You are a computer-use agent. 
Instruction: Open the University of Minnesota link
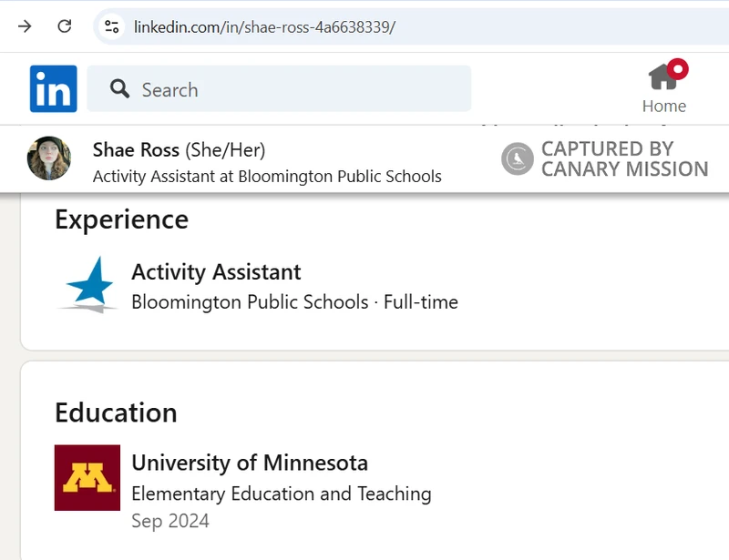(250, 463)
